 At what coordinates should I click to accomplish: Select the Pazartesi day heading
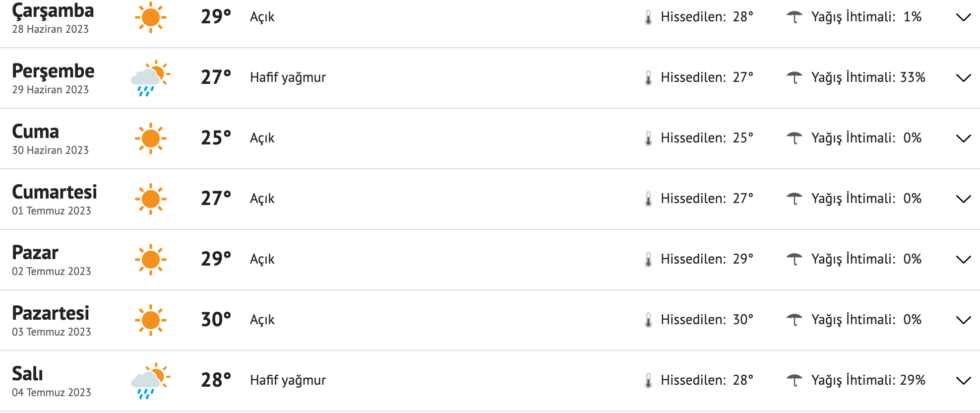pos(51,313)
